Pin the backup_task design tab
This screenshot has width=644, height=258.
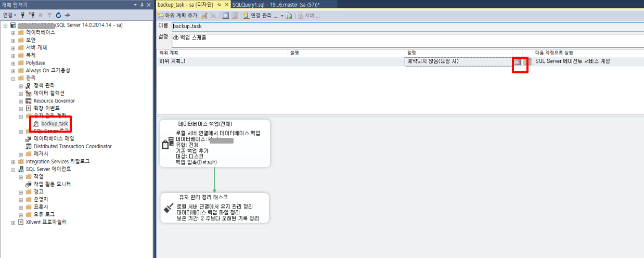(219, 4)
